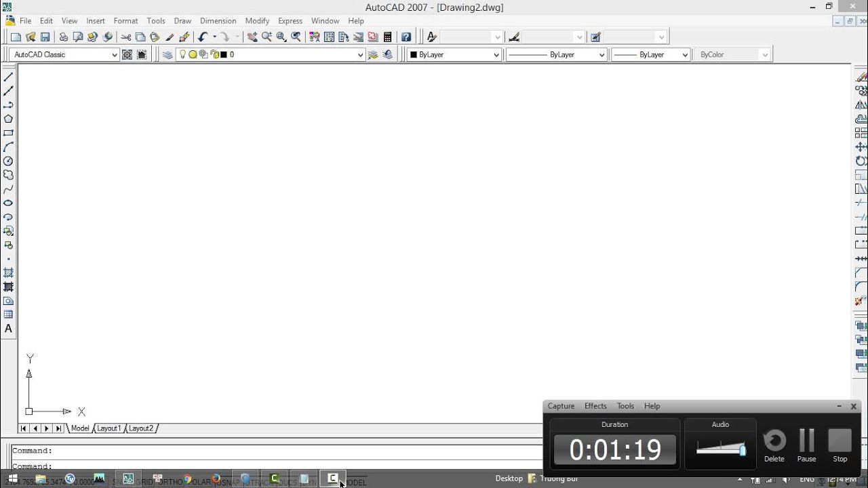The width and height of the screenshot is (868, 488).
Task: Pause the screen recording
Action: coord(806,446)
